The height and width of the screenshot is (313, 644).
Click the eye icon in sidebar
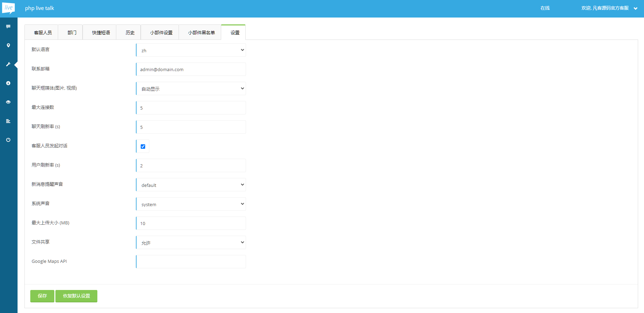pos(8,102)
